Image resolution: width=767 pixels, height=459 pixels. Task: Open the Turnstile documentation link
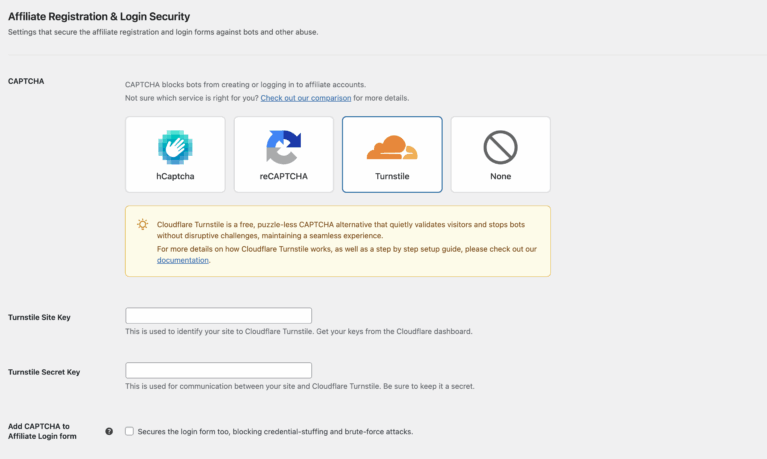coord(182,260)
